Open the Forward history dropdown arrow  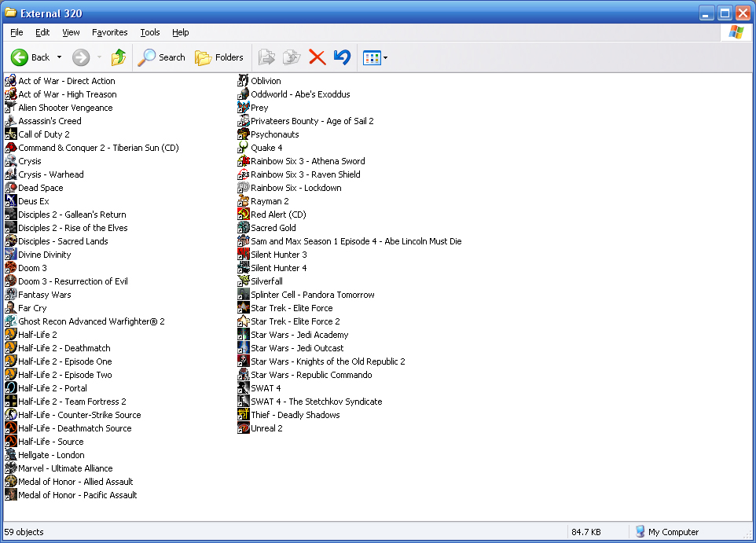pos(99,57)
